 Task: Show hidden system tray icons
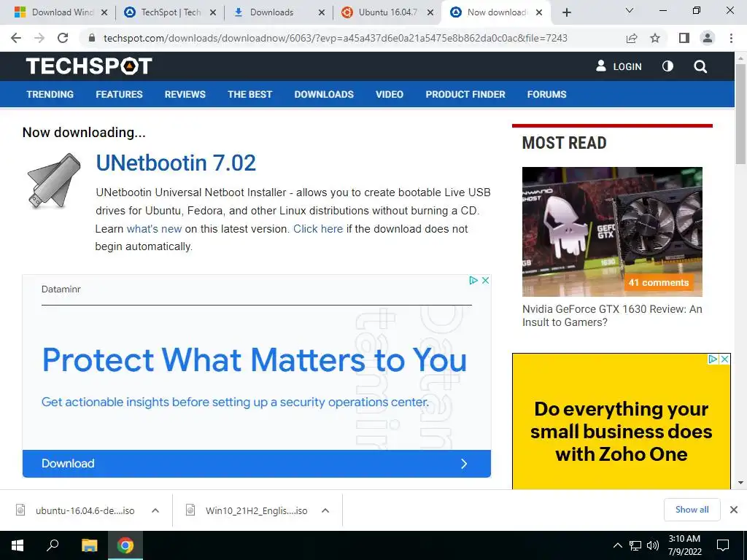617,545
